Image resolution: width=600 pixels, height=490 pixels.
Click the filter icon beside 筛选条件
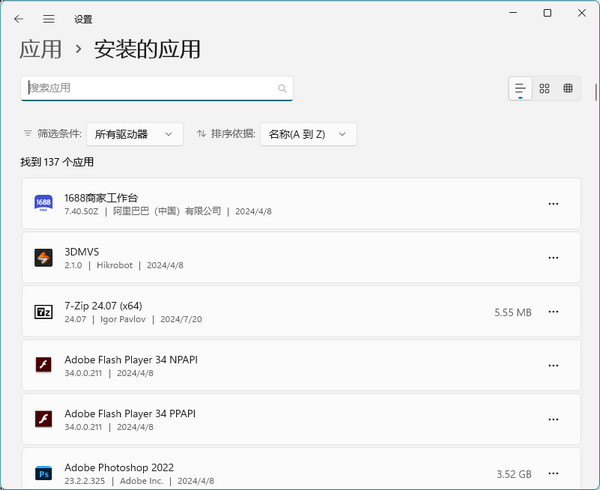tap(28, 133)
